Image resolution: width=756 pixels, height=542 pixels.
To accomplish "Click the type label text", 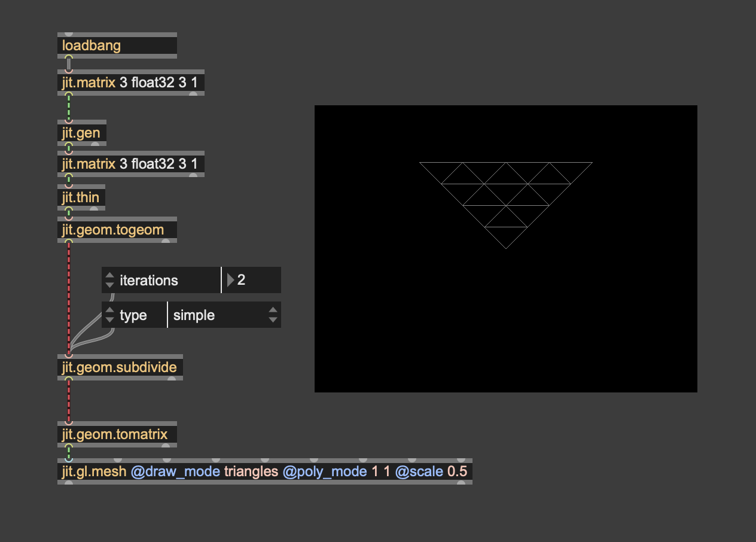I will (133, 315).
